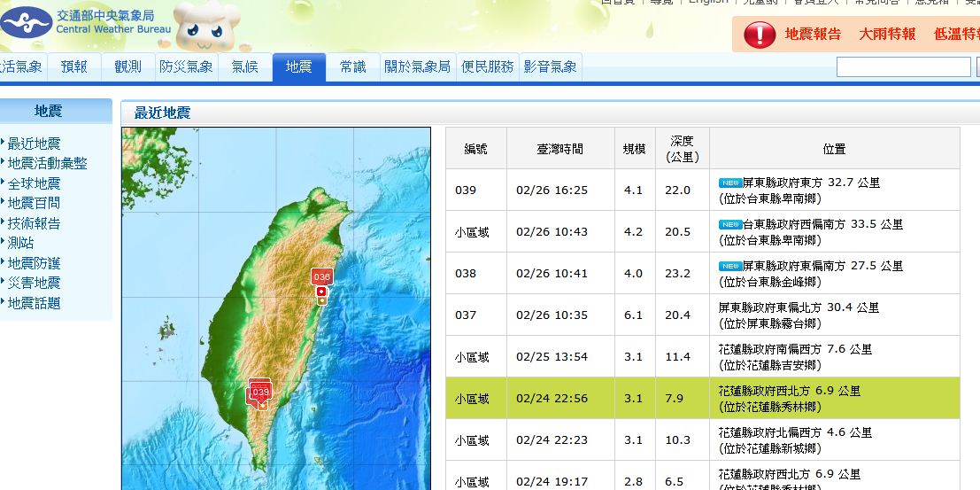Image resolution: width=980 pixels, height=490 pixels.
Task: Click the cloud mascot character in header
Action: pos(205,27)
